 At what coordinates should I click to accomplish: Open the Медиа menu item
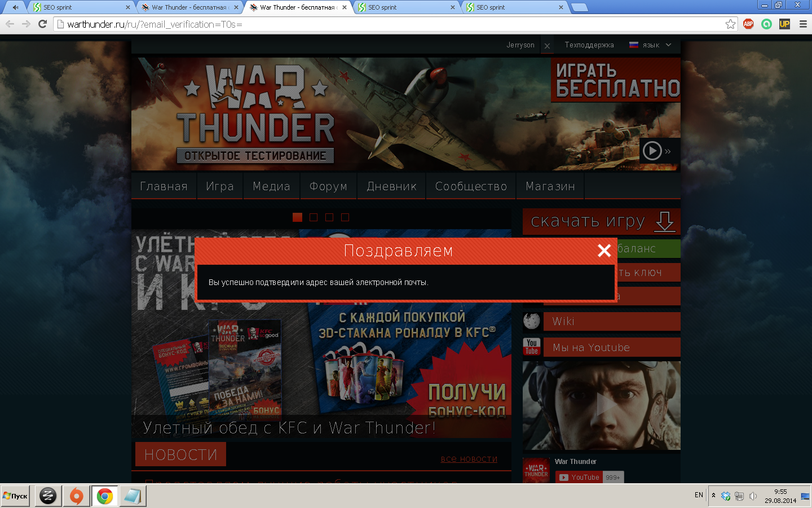[x=271, y=186]
